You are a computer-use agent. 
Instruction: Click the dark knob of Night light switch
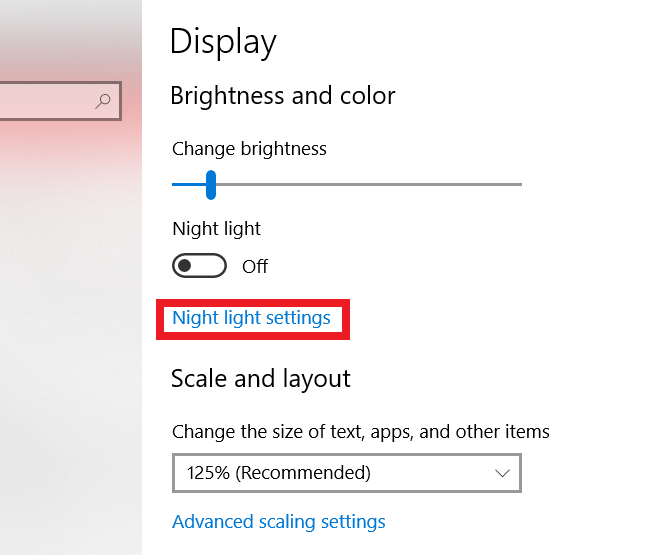(x=185, y=266)
